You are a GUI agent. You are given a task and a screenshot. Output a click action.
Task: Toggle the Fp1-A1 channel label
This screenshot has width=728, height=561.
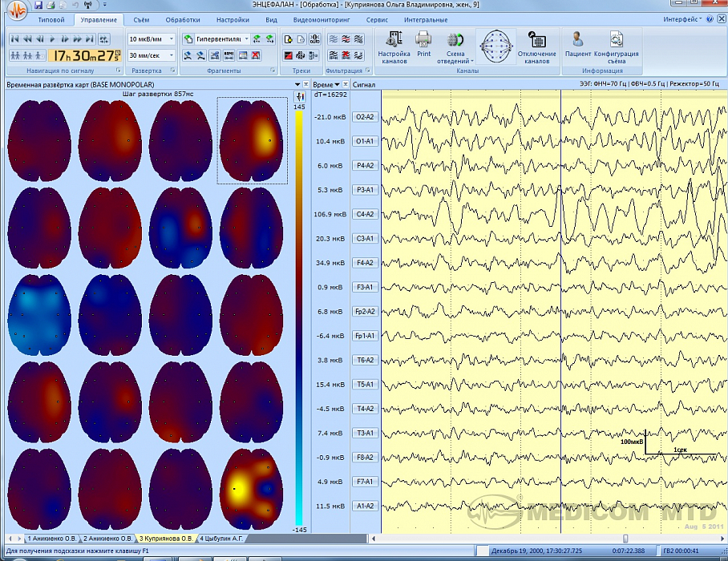point(365,336)
